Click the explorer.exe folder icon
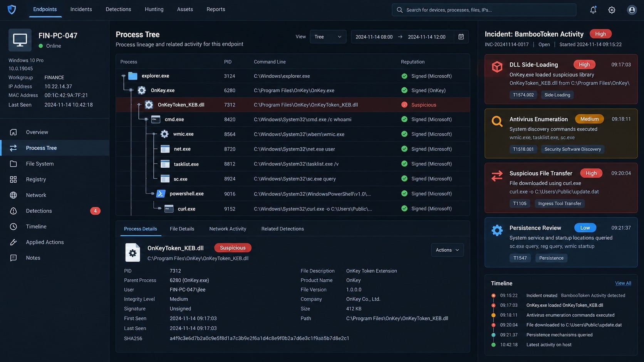Image resolution: width=644 pixels, height=362 pixels. coord(133,76)
